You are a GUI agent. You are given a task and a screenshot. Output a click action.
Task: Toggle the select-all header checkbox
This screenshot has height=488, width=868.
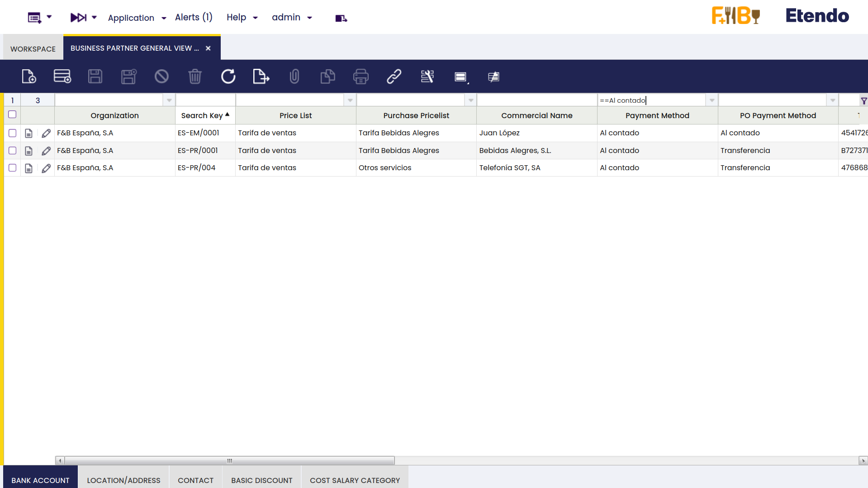[x=12, y=115]
